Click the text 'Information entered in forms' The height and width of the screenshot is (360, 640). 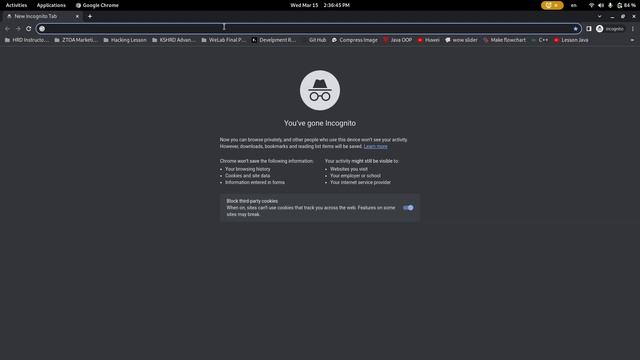(255, 182)
